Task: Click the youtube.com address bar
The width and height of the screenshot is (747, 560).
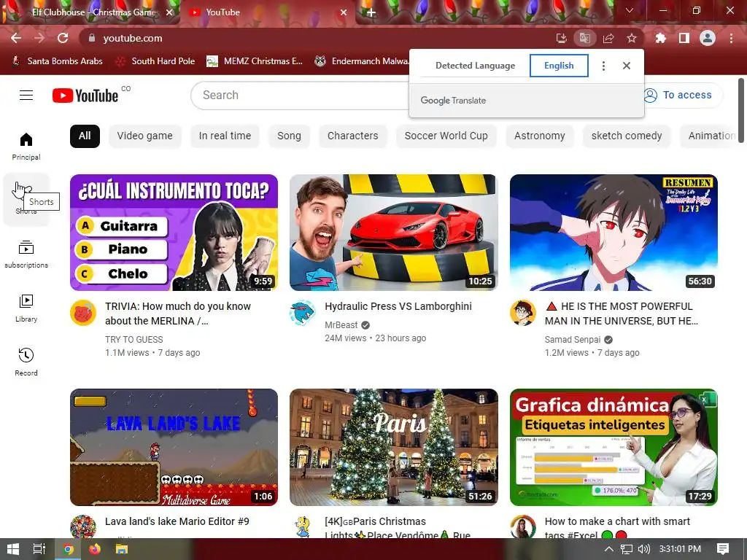Action: click(x=314, y=38)
